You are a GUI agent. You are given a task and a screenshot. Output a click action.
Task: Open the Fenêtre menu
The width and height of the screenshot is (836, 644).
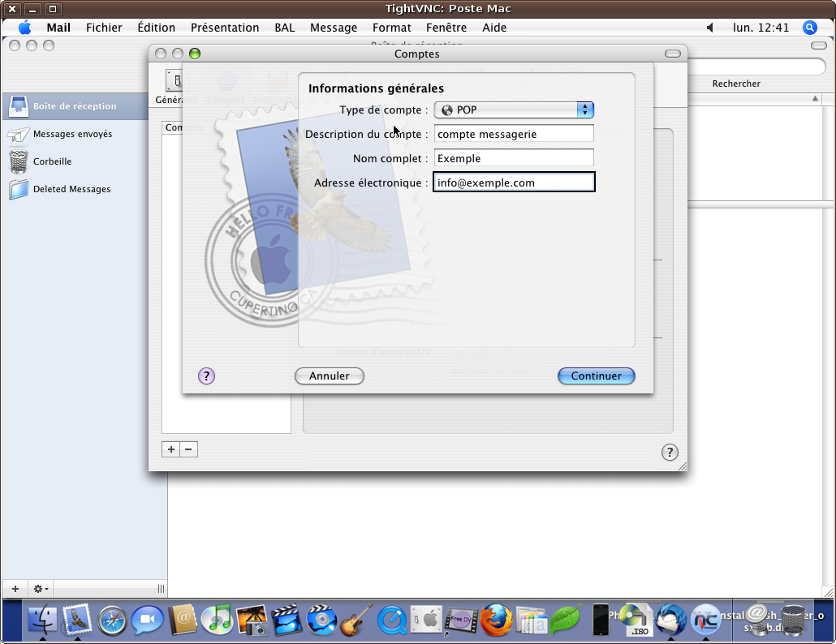coord(446,28)
